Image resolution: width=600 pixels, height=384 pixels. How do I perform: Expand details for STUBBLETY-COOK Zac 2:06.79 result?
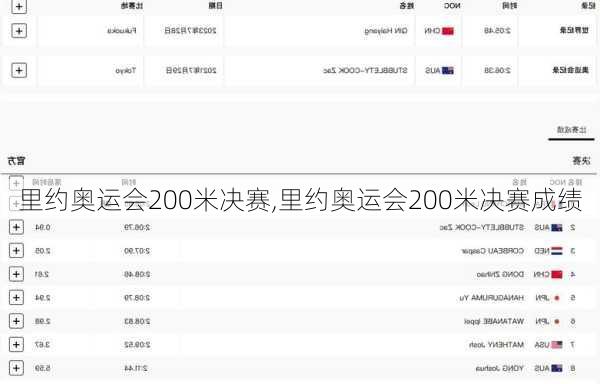(16, 227)
